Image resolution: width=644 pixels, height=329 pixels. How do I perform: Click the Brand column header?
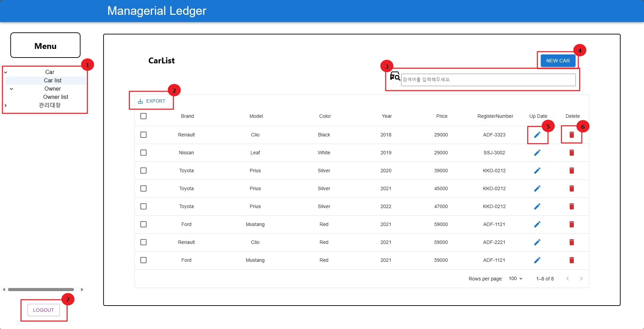click(187, 116)
